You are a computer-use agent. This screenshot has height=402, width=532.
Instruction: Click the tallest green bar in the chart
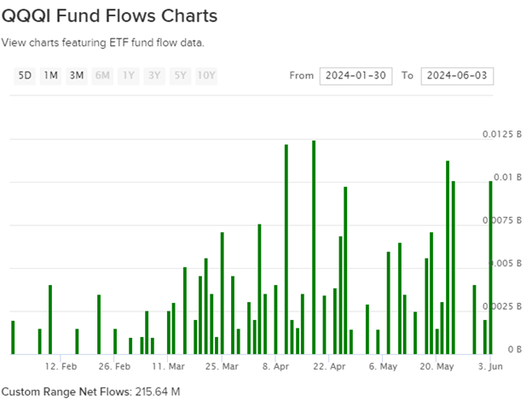314,248
